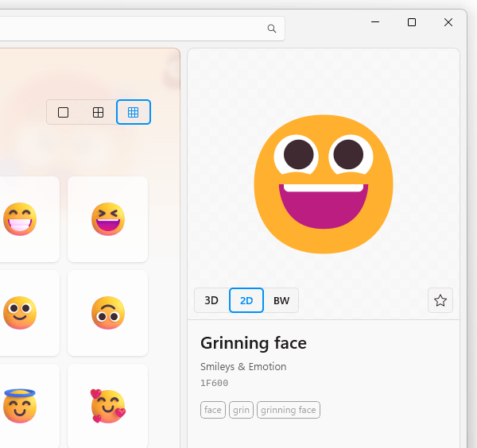477x448 pixels.
Task: Maximize the emoji app window
Action: tap(412, 22)
